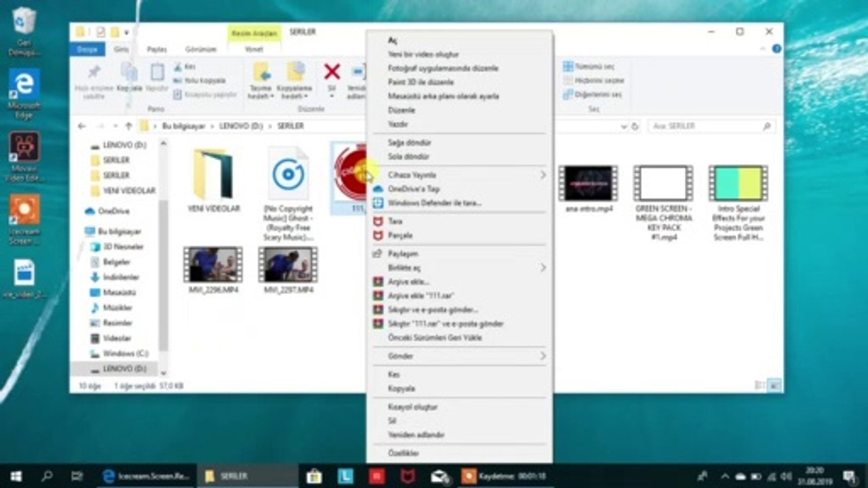Open Task View on the taskbar

[x=77, y=476]
